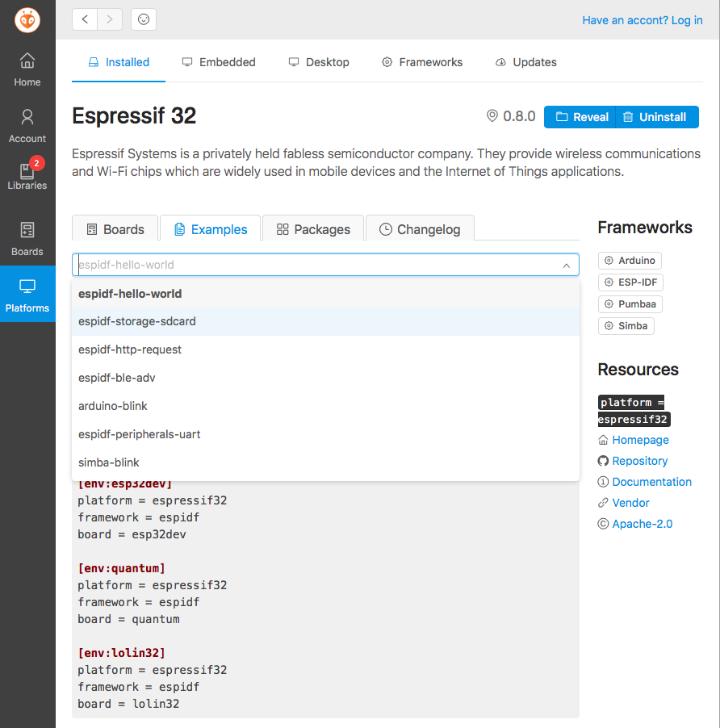The width and height of the screenshot is (720, 728).
Task: Open the Vendor link
Action: tap(630, 503)
